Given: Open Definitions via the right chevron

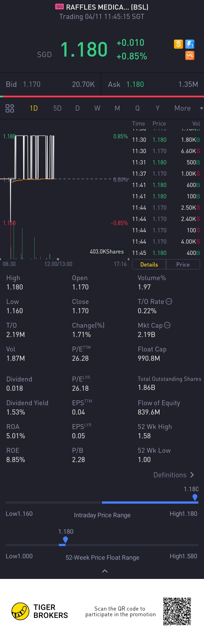Looking at the screenshot, I should pos(192,475).
